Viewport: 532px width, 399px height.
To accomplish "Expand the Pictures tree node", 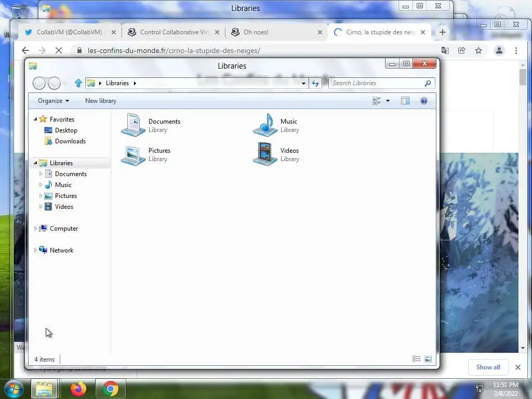I will point(41,196).
